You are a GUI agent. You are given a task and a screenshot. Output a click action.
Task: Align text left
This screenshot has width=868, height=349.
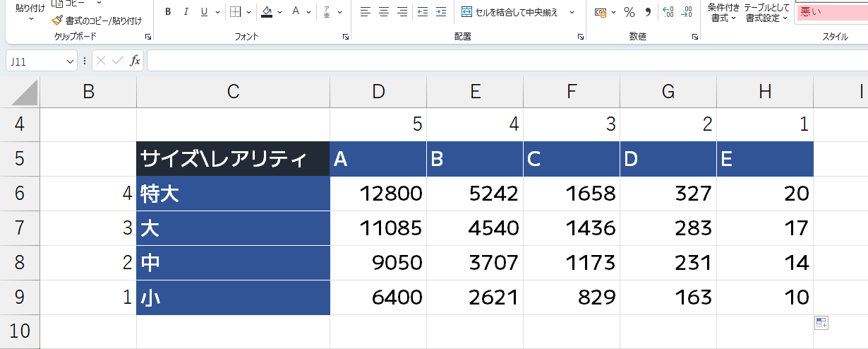pos(366,11)
